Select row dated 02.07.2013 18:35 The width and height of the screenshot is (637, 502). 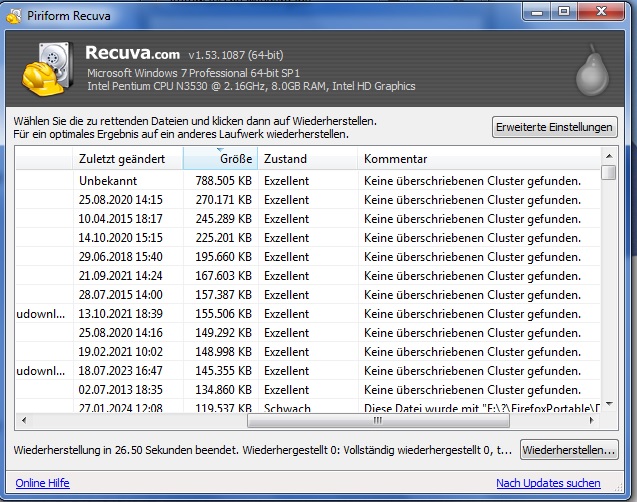click(308, 389)
